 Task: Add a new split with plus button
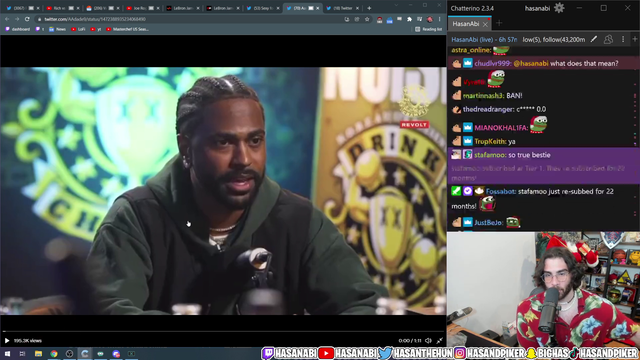point(635,39)
